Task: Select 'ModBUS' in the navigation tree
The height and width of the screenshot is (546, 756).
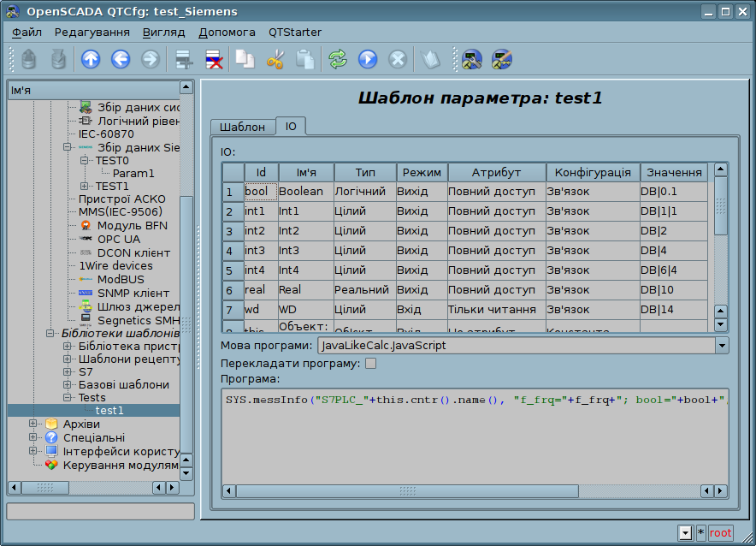Action: [x=120, y=280]
